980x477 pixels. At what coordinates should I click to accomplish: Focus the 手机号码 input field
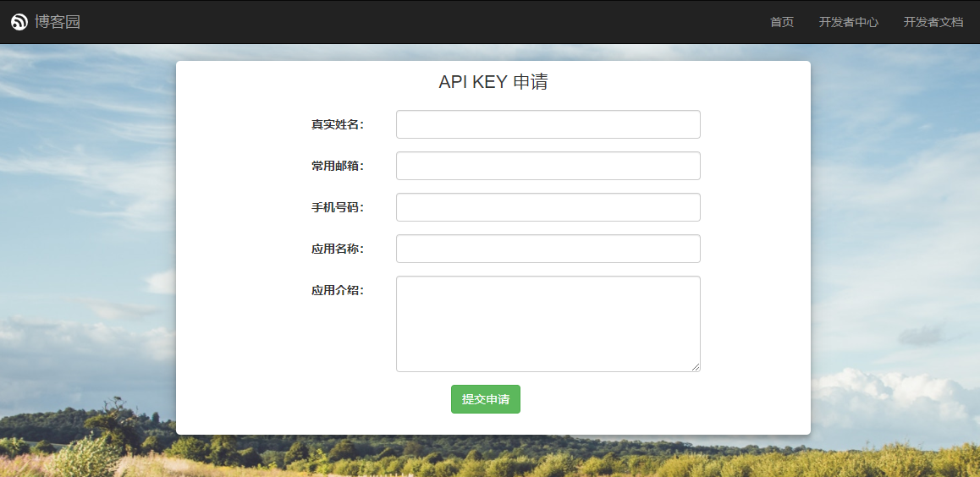(x=548, y=207)
